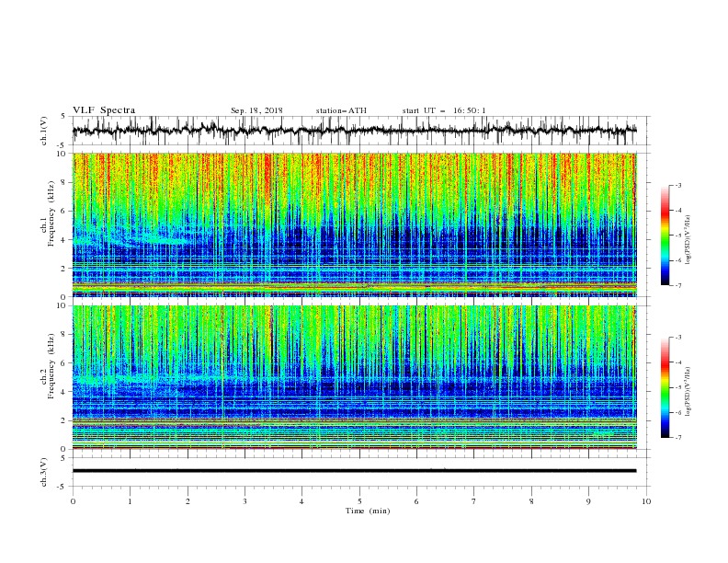Click the "-4" label on the ch.2 colorbar
This screenshot has height=563, width=728.
[678, 362]
